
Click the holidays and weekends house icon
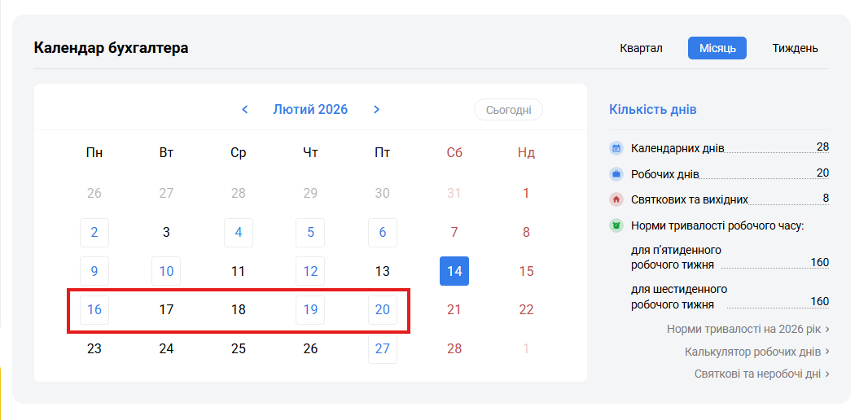[x=616, y=199]
